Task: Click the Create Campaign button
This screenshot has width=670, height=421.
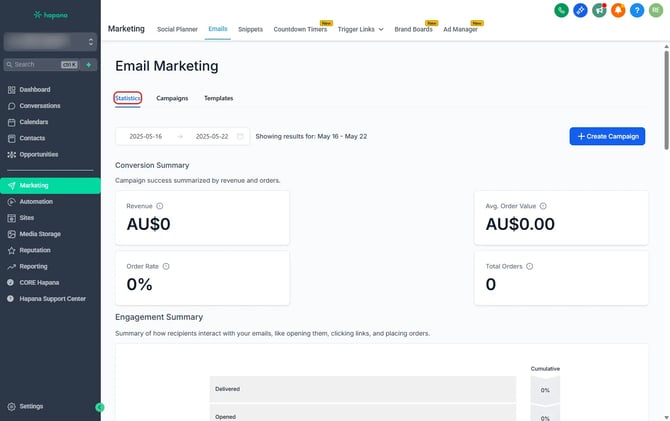Action: click(607, 136)
